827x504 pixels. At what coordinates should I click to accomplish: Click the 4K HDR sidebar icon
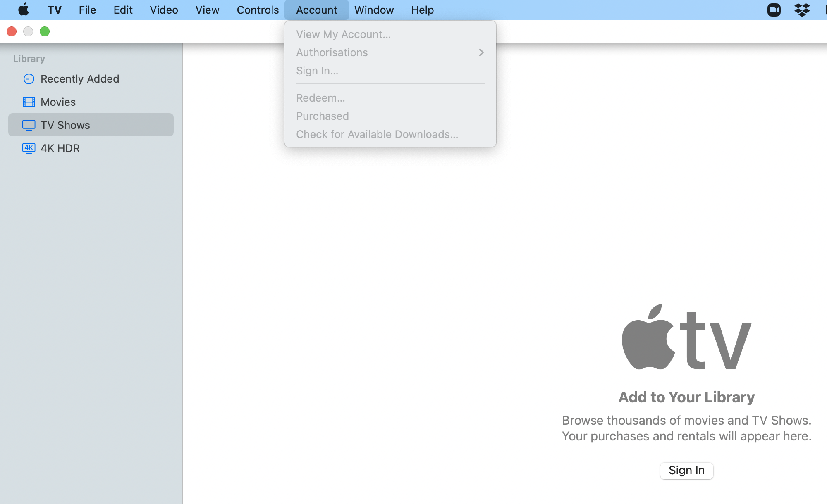[29, 148]
